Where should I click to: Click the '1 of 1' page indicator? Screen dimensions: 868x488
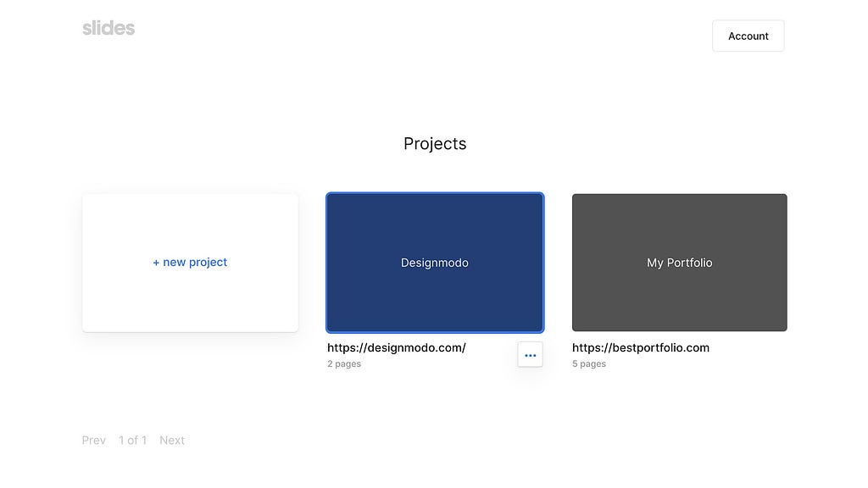[x=132, y=440]
